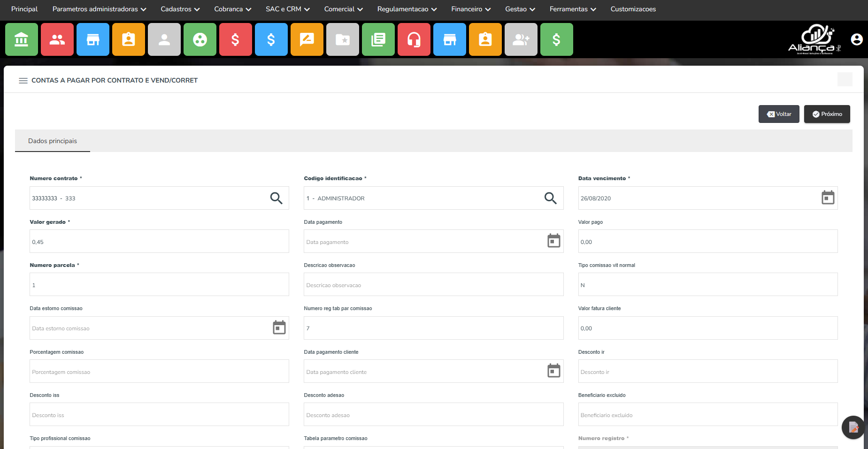
Task: Click the red headset support icon
Action: click(x=414, y=40)
